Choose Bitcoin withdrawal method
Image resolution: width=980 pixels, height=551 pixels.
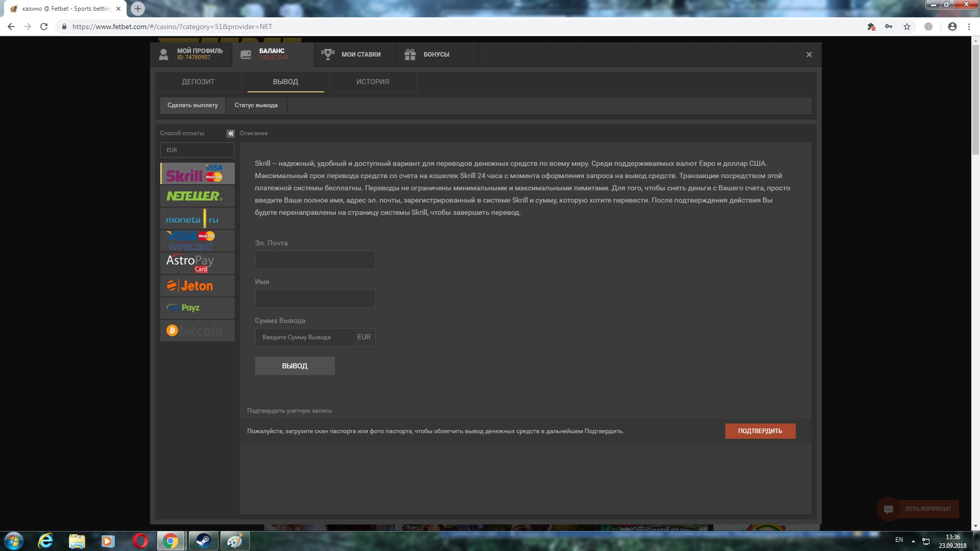[x=197, y=331]
